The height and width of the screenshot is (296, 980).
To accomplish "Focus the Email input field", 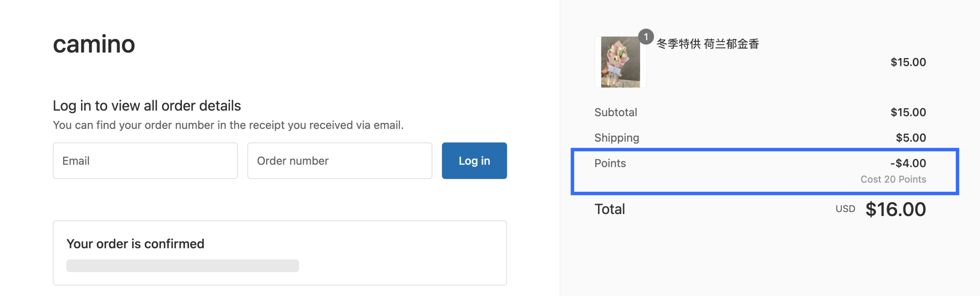I will pyautogui.click(x=145, y=161).
